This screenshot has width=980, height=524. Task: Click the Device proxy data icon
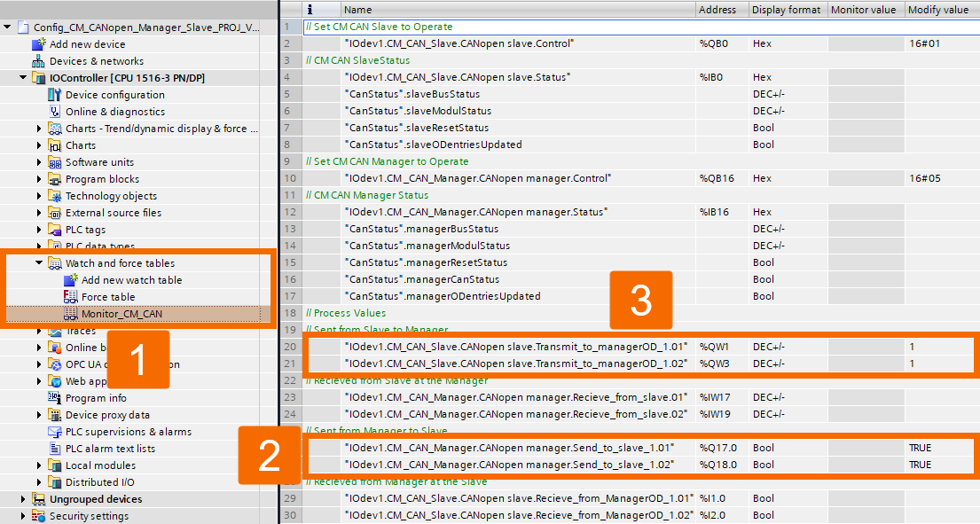(55, 415)
